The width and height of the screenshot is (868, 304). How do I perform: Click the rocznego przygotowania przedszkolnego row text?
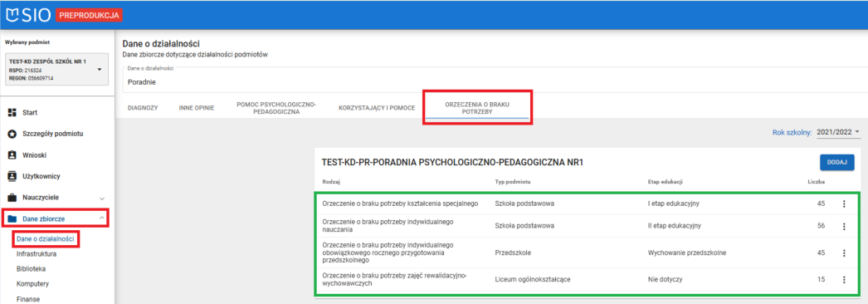click(x=388, y=253)
